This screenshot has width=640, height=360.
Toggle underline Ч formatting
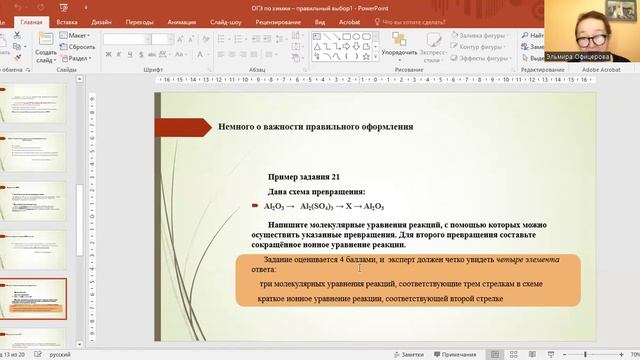(x=130, y=54)
